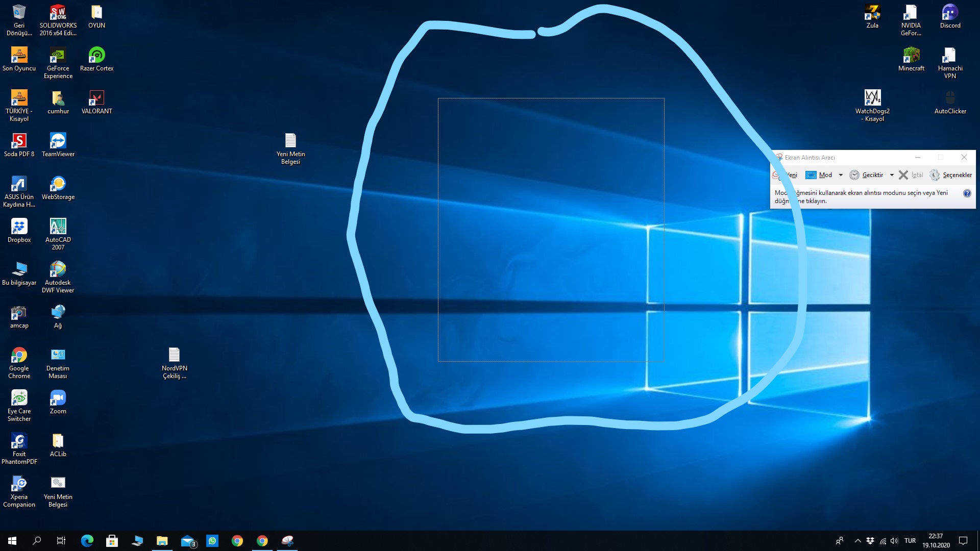Open the Recycle Bin desktop icon
Screen dimensions: 980x551
19,20
